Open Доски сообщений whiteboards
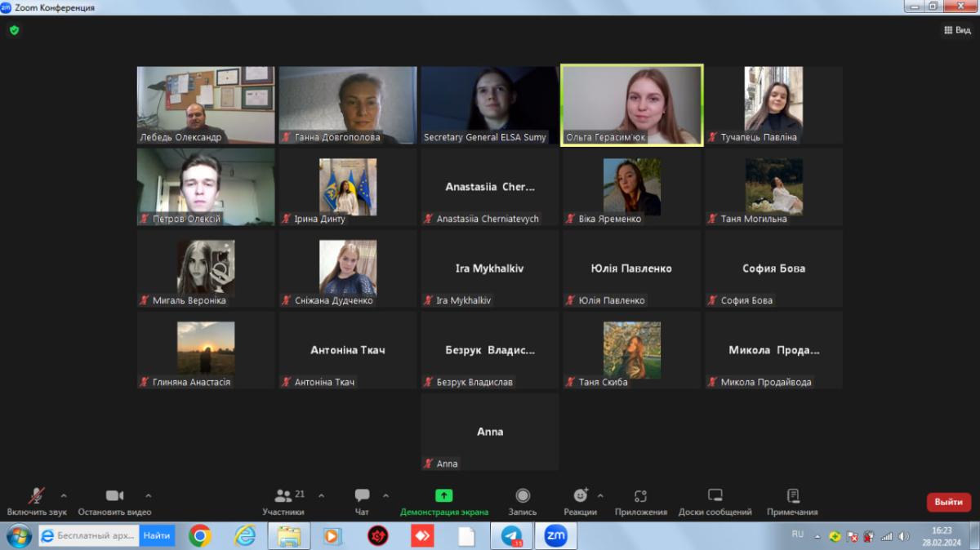This screenshot has width=980, height=550. pyautogui.click(x=715, y=502)
